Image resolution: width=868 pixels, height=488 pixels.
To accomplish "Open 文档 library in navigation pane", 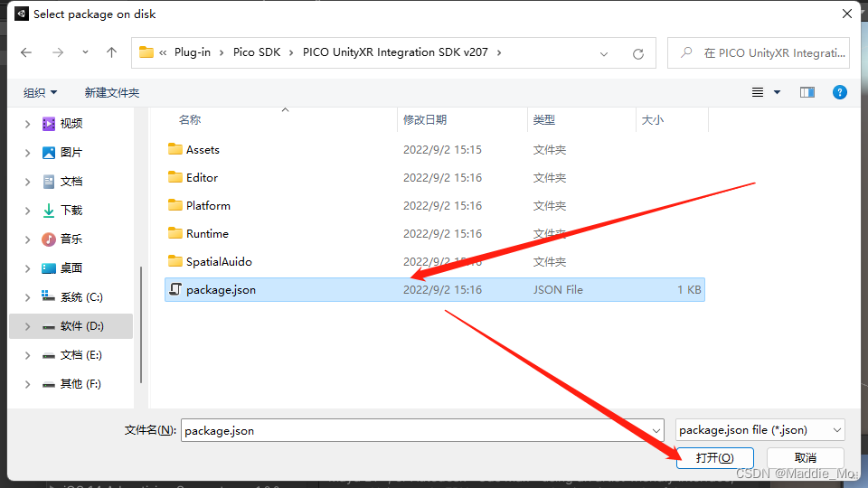I will [71, 182].
